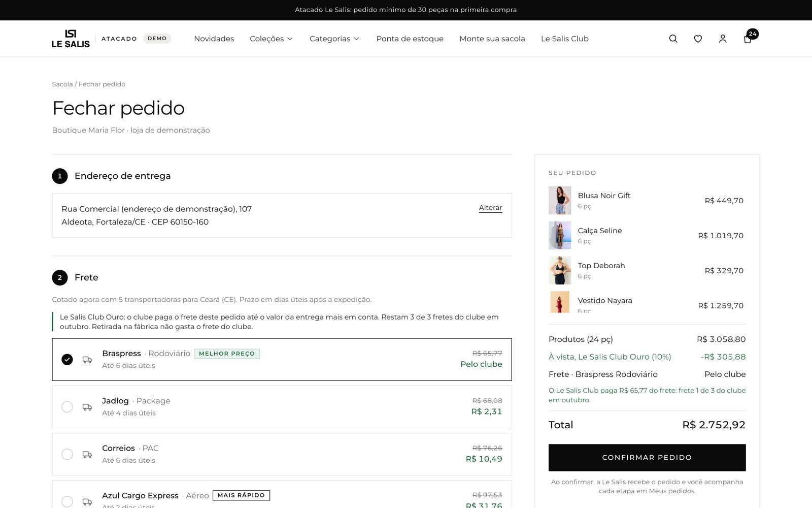The image size is (812, 508).
Task: Open the search icon in header
Action: [x=673, y=39]
